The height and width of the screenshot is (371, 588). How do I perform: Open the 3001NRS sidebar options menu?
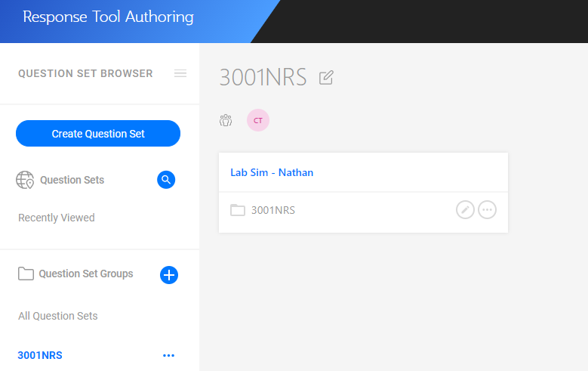point(168,355)
